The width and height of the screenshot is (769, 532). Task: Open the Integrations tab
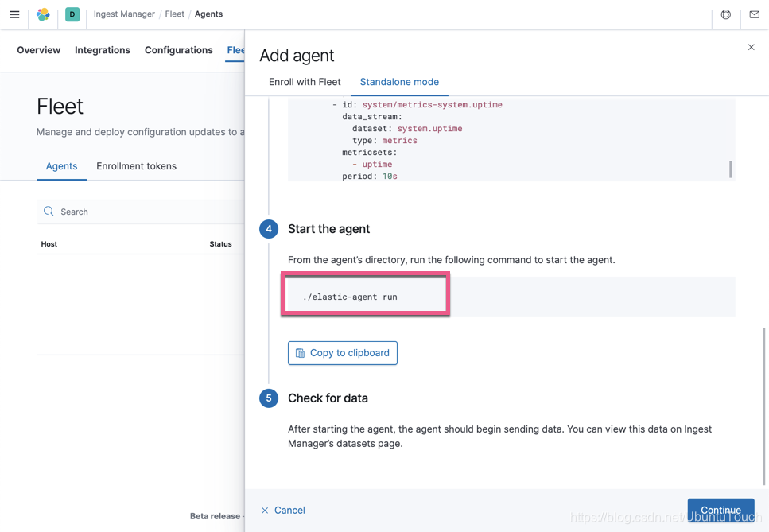[x=103, y=50]
